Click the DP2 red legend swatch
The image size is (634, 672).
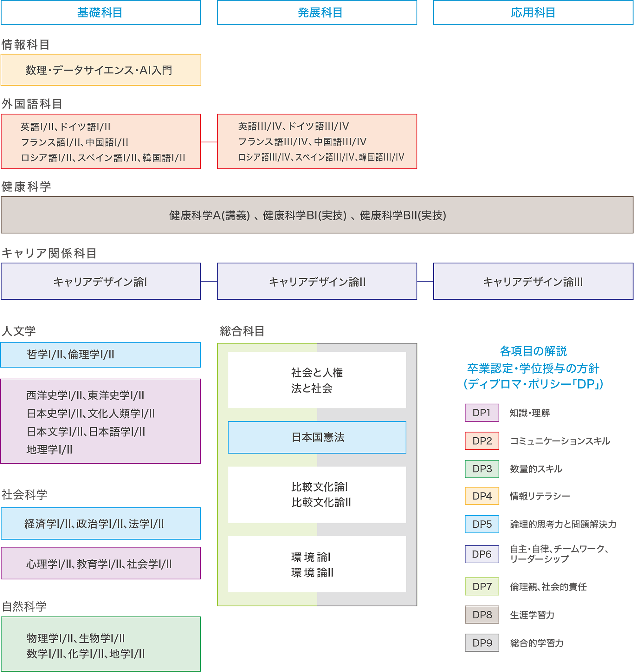(x=482, y=441)
